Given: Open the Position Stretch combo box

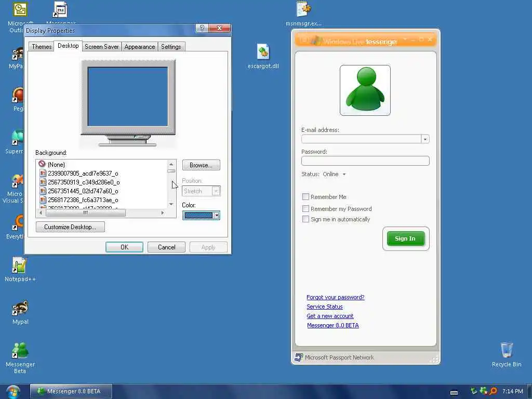Looking at the screenshot, I should point(201,191).
